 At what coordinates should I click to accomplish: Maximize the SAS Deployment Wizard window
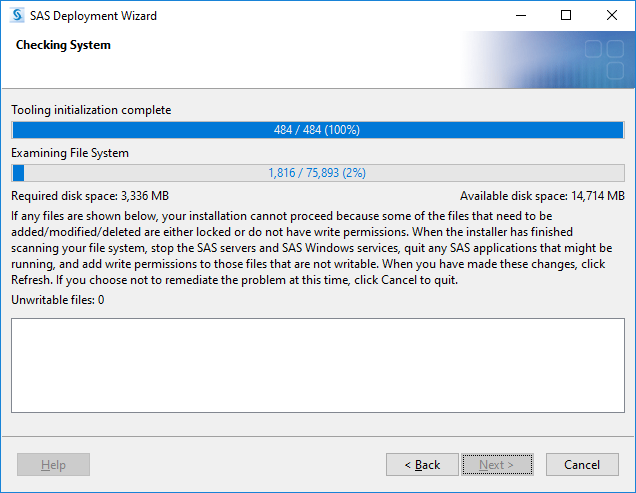566,15
